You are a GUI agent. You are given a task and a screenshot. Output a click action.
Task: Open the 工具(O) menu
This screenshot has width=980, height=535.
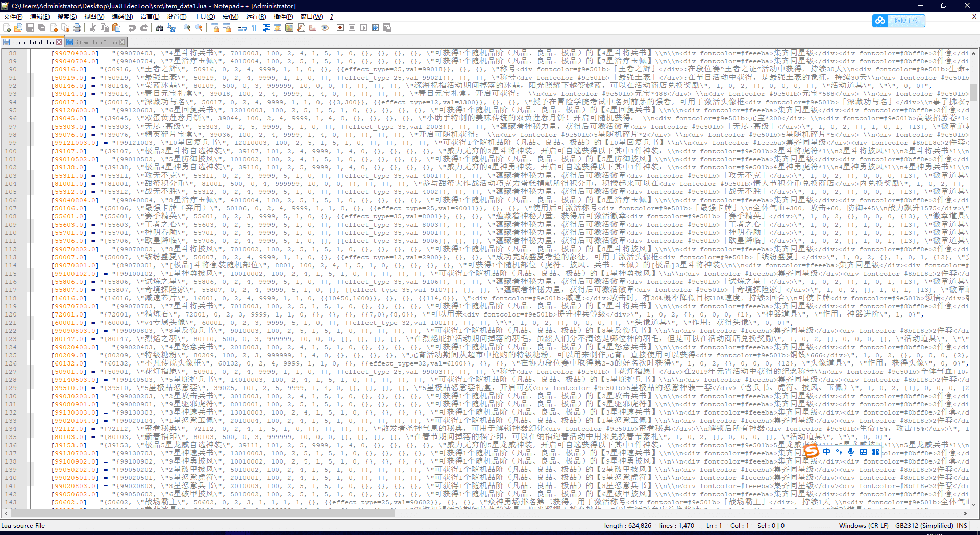click(x=204, y=17)
